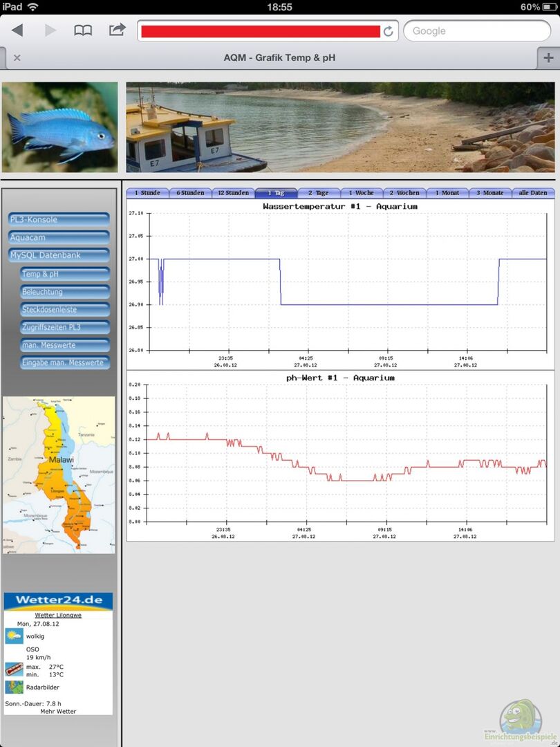560x747 pixels.
Task: Close the AQM tab with X
Action: pos(17,58)
